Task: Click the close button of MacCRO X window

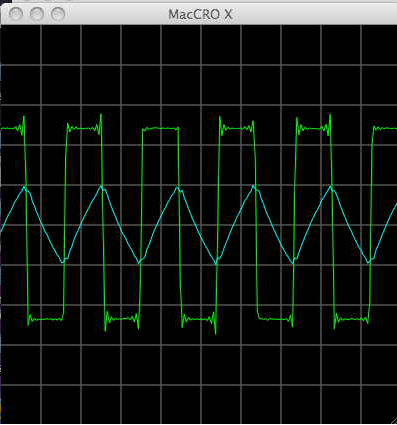Action: pyautogui.click(x=16, y=14)
